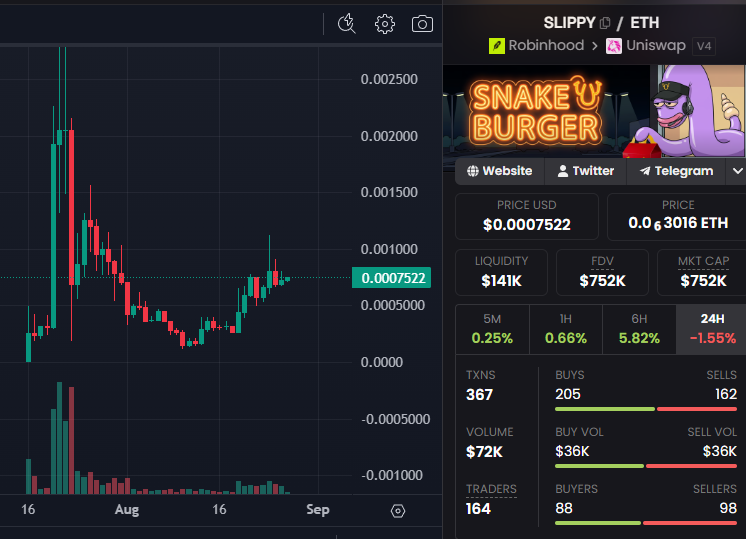
Task: Click the BUYS count 205
Action: click(568, 394)
